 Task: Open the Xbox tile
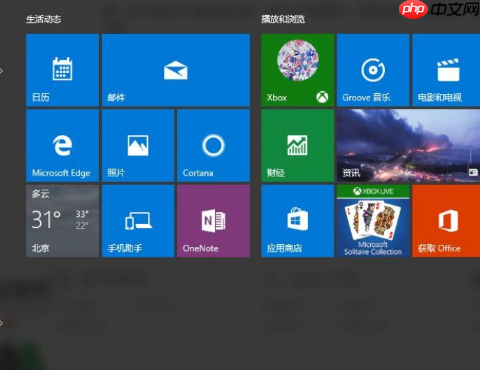pos(297,70)
